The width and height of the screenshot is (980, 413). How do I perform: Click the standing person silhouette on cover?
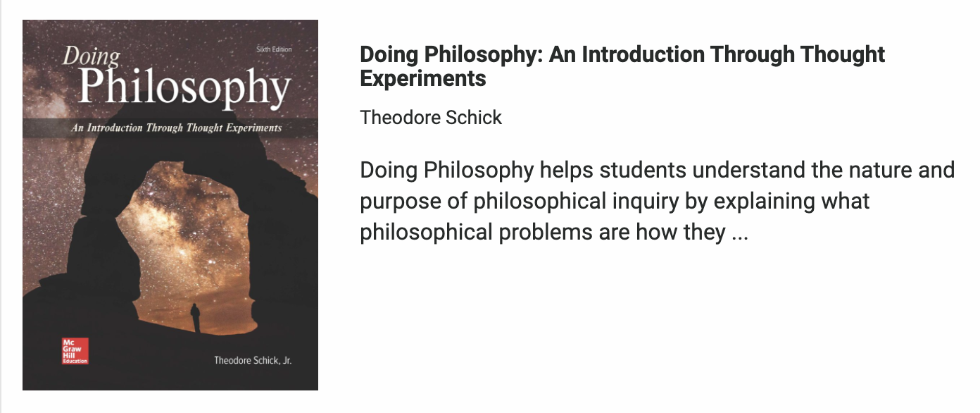point(195,317)
